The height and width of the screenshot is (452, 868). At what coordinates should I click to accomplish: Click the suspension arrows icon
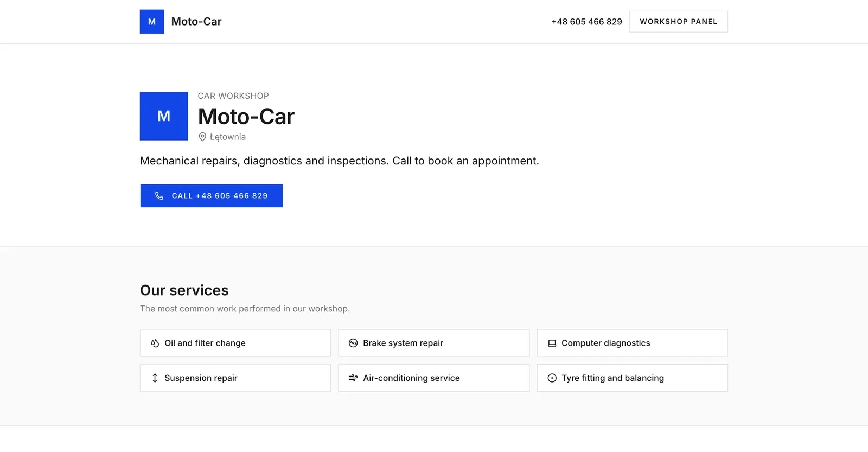click(x=155, y=378)
